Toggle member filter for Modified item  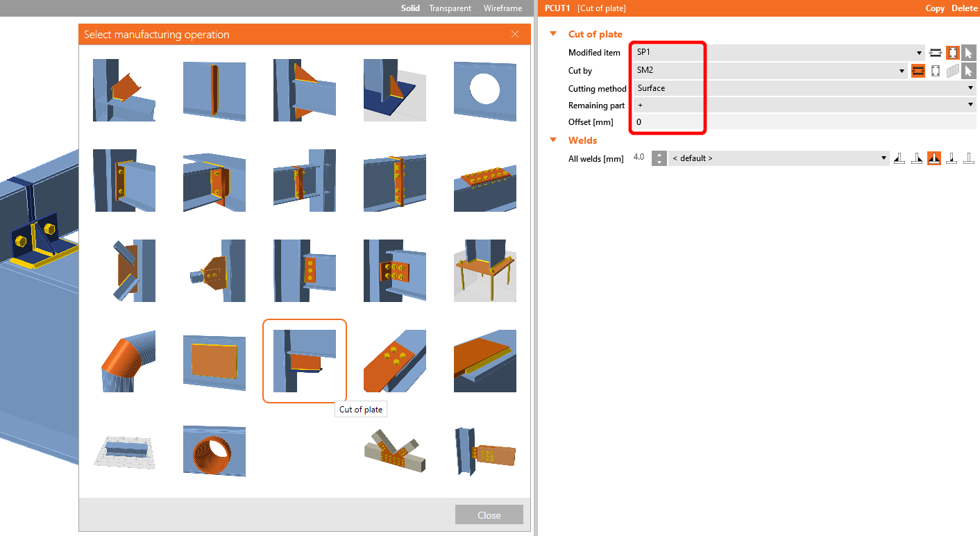(935, 53)
